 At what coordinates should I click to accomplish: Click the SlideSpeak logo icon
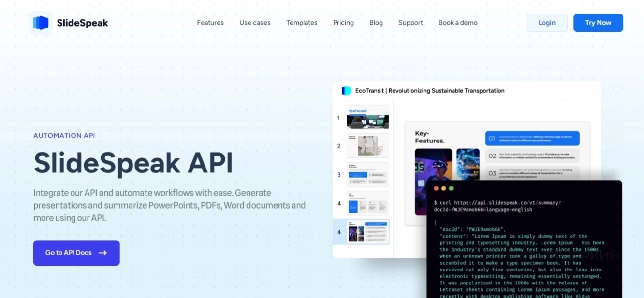click(41, 23)
